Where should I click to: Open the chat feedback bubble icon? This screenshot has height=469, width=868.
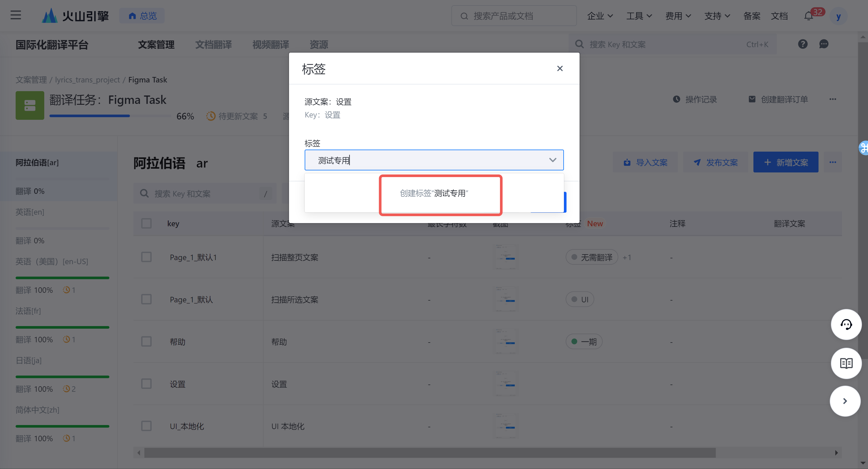(x=823, y=44)
